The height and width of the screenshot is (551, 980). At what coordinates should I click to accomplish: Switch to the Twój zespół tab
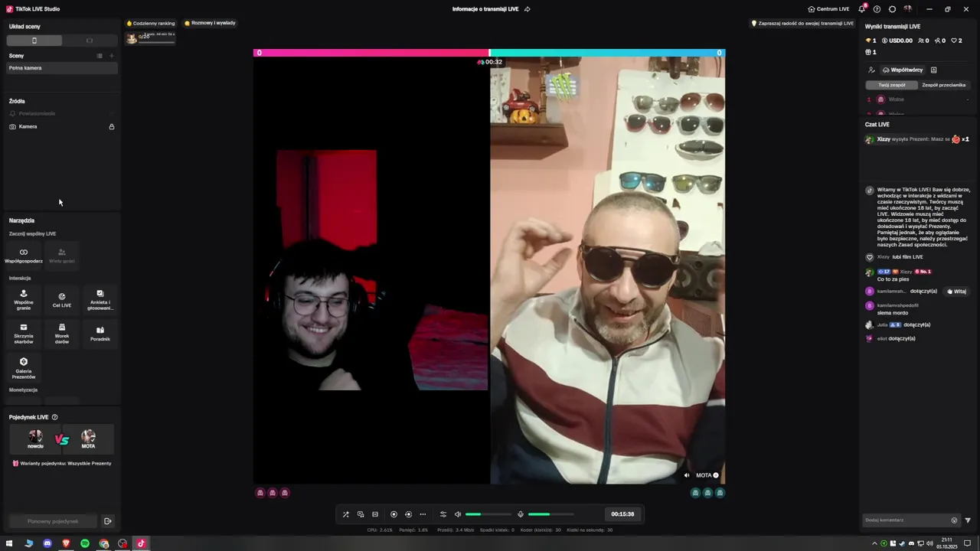[892, 85]
